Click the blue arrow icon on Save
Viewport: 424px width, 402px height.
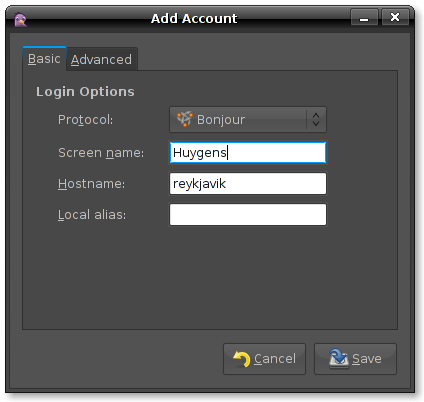338,359
